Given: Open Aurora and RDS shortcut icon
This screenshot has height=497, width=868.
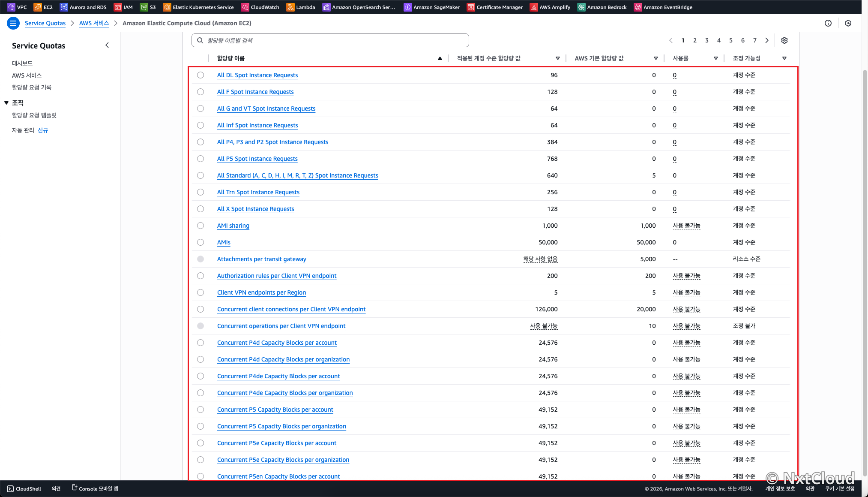Looking at the screenshot, I should pyautogui.click(x=64, y=7).
